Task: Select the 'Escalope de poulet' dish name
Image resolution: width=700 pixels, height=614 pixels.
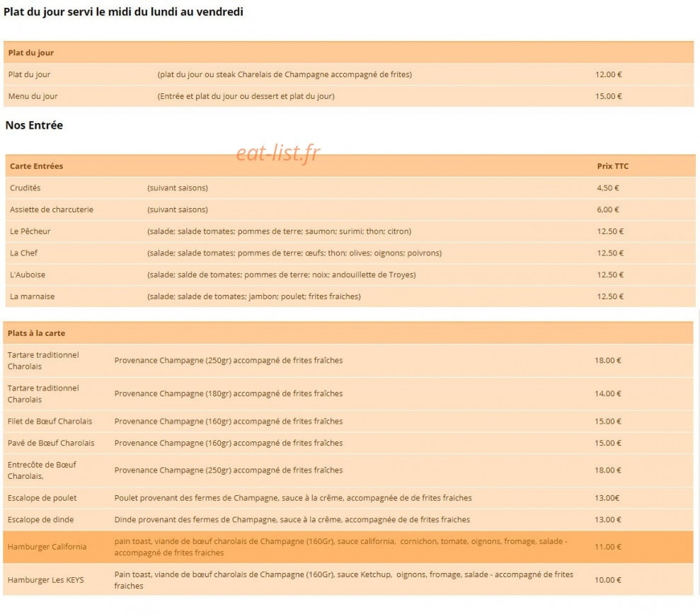Action: 42,498
